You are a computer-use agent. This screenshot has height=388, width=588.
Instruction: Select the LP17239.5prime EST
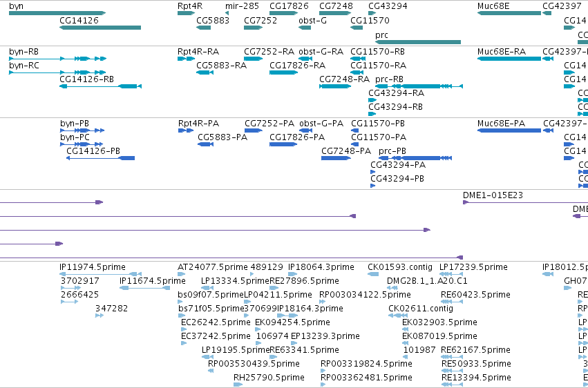(451, 274)
